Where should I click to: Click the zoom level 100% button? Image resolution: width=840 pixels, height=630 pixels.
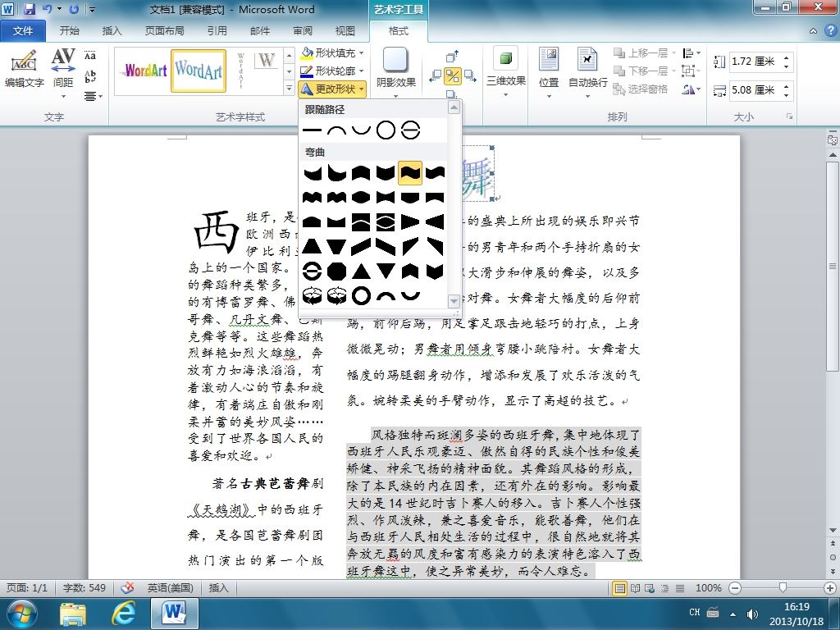(x=708, y=588)
